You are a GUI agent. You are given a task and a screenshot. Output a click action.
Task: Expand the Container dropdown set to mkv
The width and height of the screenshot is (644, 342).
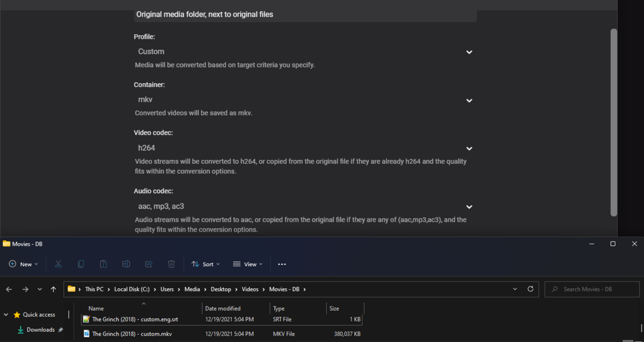tap(304, 100)
